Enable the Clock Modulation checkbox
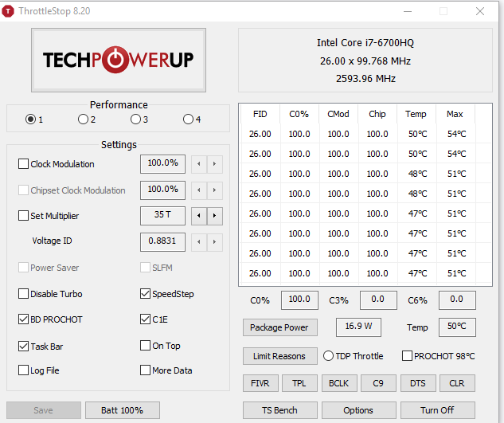The image size is (504, 423). [x=23, y=164]
